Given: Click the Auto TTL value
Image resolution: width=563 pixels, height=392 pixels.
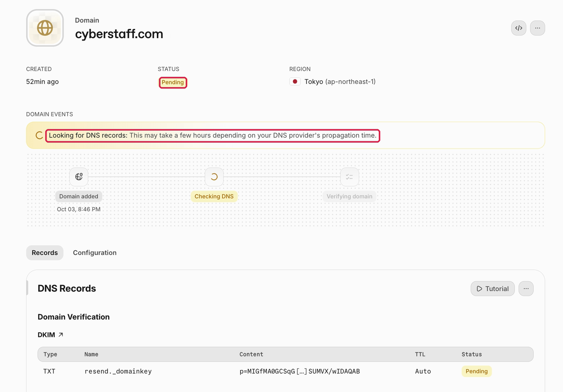Looking at the screenshot, I should point(423,372).
